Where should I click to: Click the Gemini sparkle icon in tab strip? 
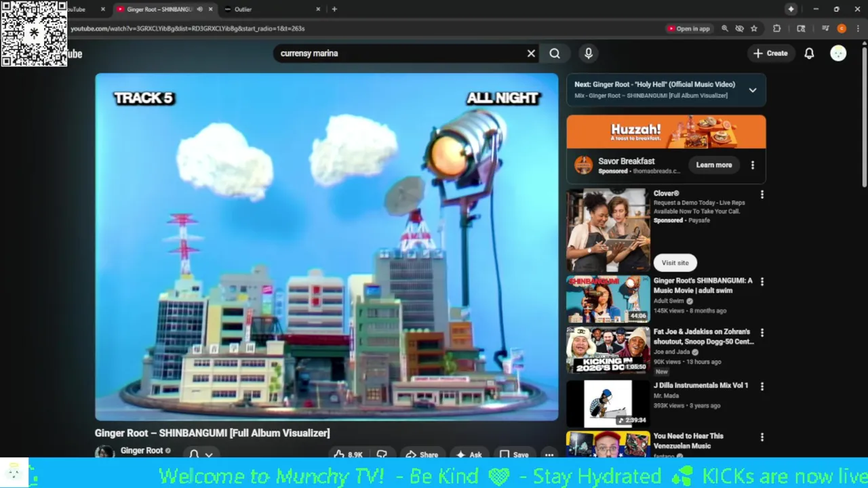[791, 9]
